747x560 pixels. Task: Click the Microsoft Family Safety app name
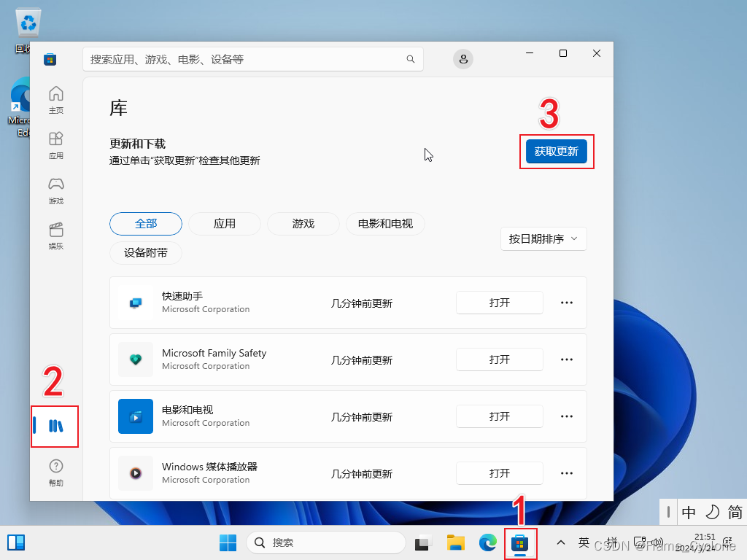[214, 353]
